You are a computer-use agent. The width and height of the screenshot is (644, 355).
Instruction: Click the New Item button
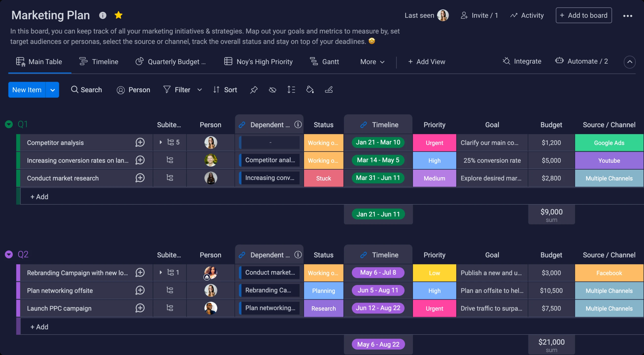(x=27, y=90)
